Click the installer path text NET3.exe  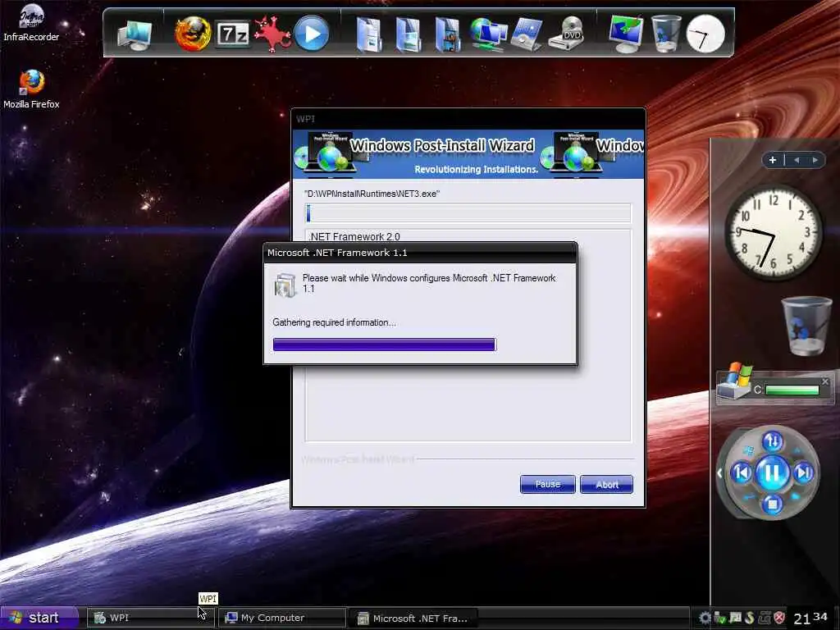pos(372,194)
